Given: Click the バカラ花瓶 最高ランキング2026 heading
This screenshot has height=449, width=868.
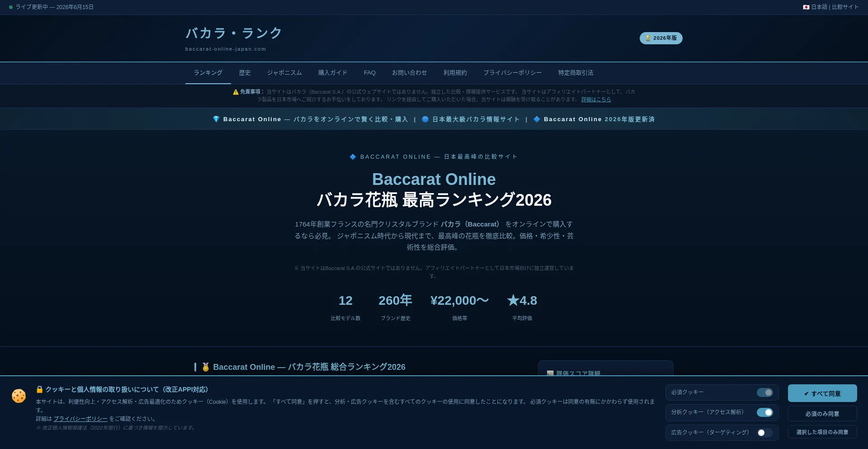Looking at the screenshot, I should point(434,200).
